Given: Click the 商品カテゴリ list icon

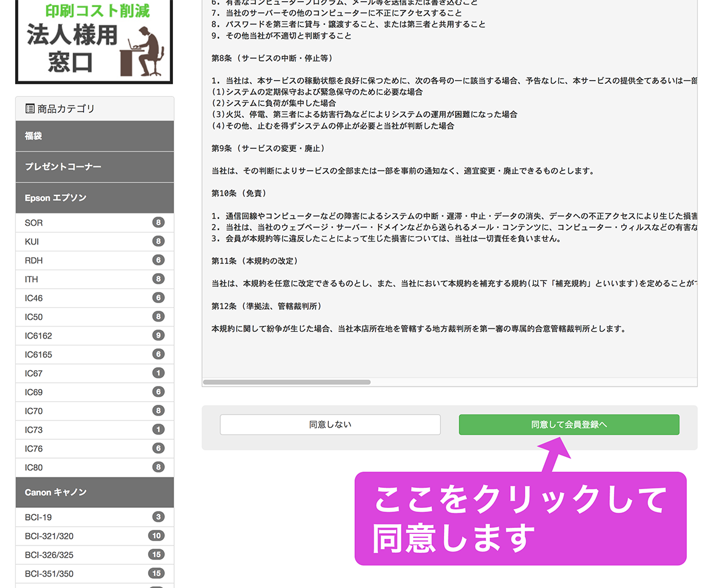Looking at the screenshot, I should [30, 109].
